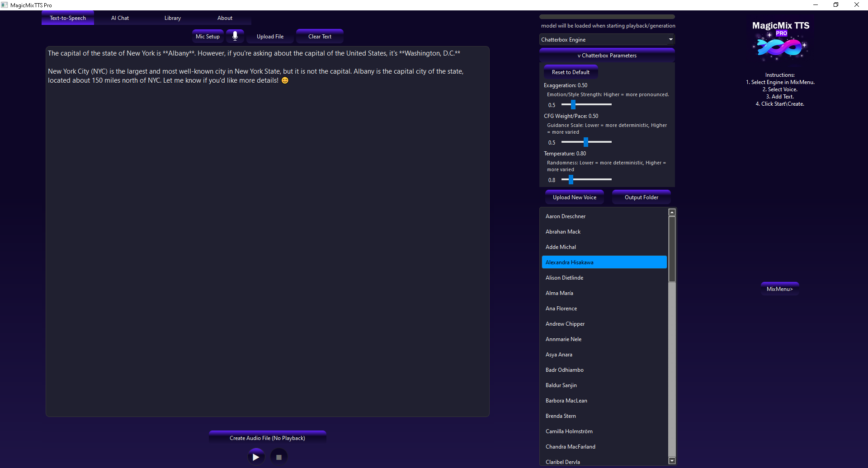Click the Exaggeration: 0.50 label
The height and width of the screenshot is (468, 868).
[x=566, y=85]
